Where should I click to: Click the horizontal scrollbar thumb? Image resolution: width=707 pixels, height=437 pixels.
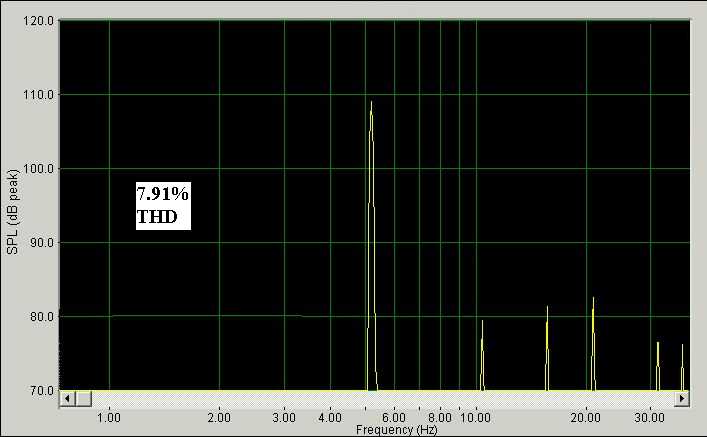click(x=83, y=399)
